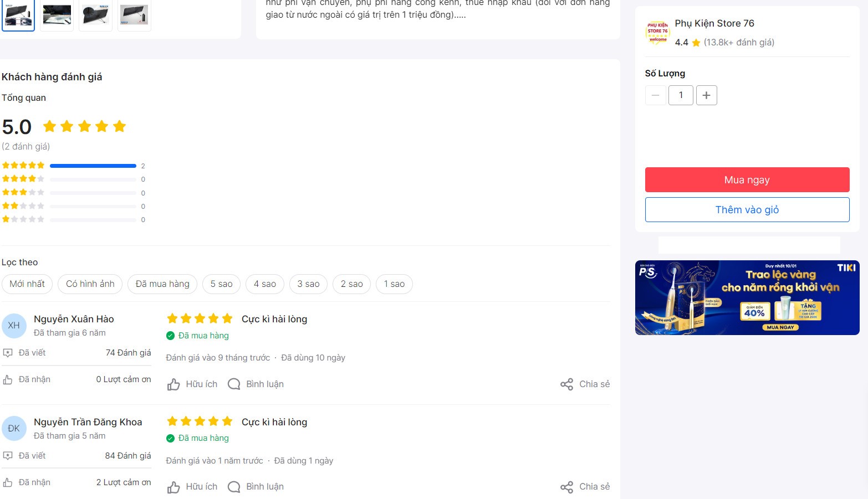The width and height of the screenshot is (868, 499).
Task: Click the '0 Lượt cảm ơn' text
Action: [x=124, y=379]
